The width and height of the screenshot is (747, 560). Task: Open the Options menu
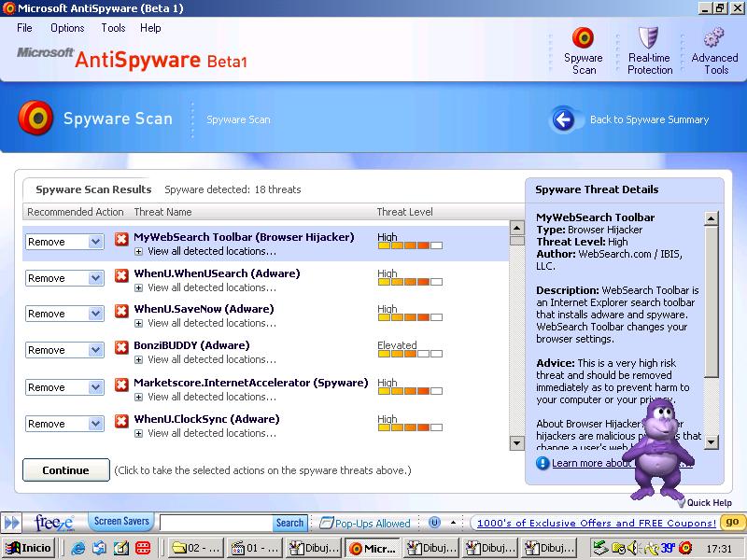tap(67, 28)
